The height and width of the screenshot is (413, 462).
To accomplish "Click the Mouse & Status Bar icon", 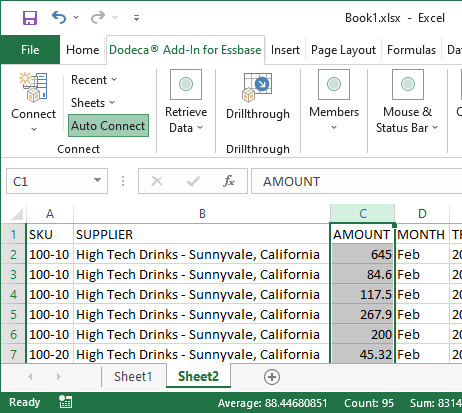I will pyautogui.click(x=408, y=84).
